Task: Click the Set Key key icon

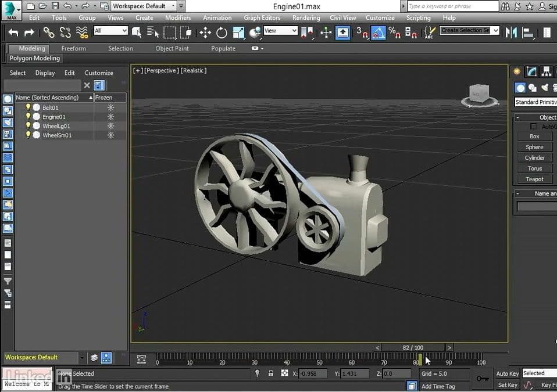Action: pyautogui.click(x=482, y=379)
